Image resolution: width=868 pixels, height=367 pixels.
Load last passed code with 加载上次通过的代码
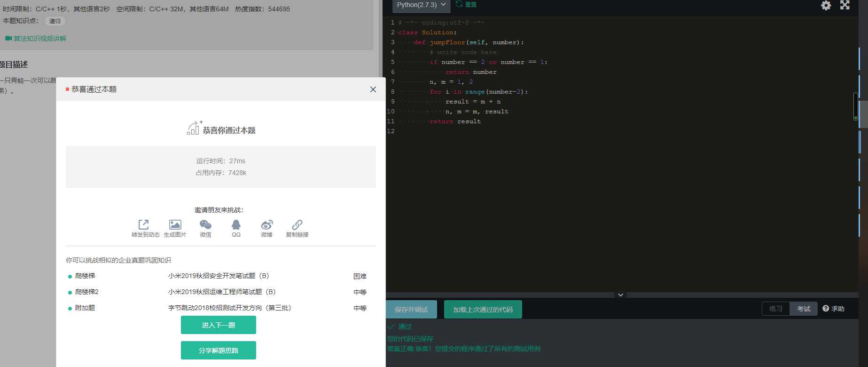pyautogui.click(x=483, y=310)
